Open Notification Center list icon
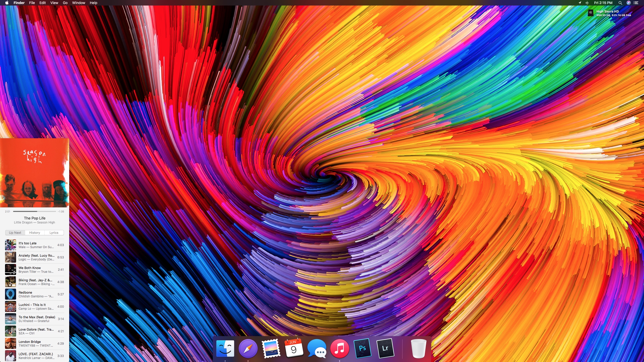This screenshot has height=362, width=644. pos(636,3)
